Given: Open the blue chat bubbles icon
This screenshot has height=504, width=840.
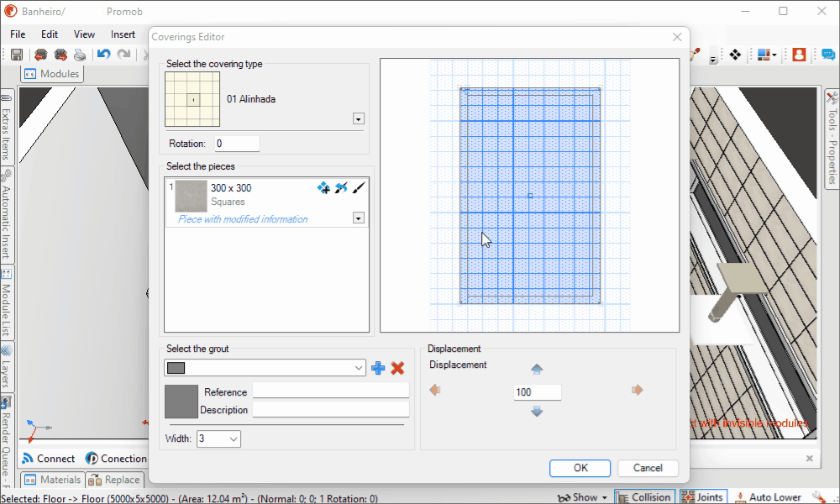Looking at the screenshot, I should [828, 55].
